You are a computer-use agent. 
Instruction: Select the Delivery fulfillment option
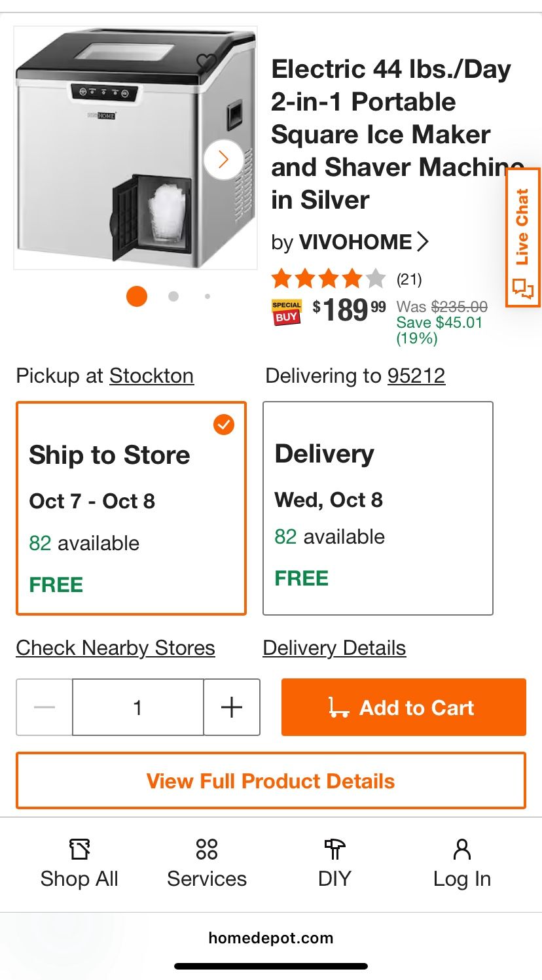(378, 508)
